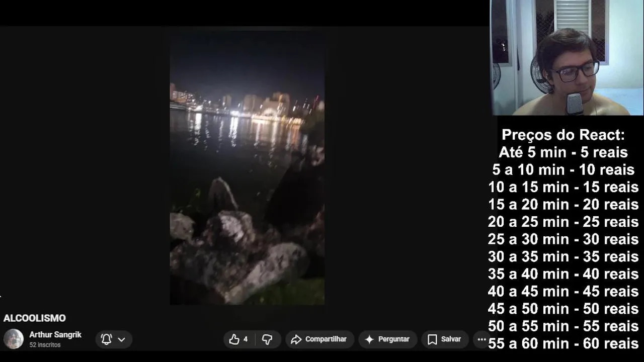Pause the vertical night waterfront video
The width and height of the screenshot is (644, 362).
click(247, 168)
